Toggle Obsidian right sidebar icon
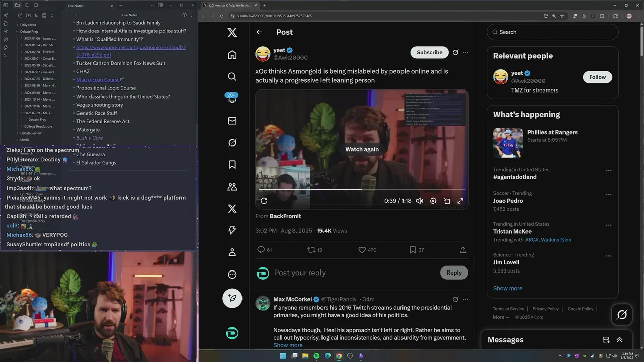This screenshot has height=362, width=644. pyautogui.click(x=160, y=5)
